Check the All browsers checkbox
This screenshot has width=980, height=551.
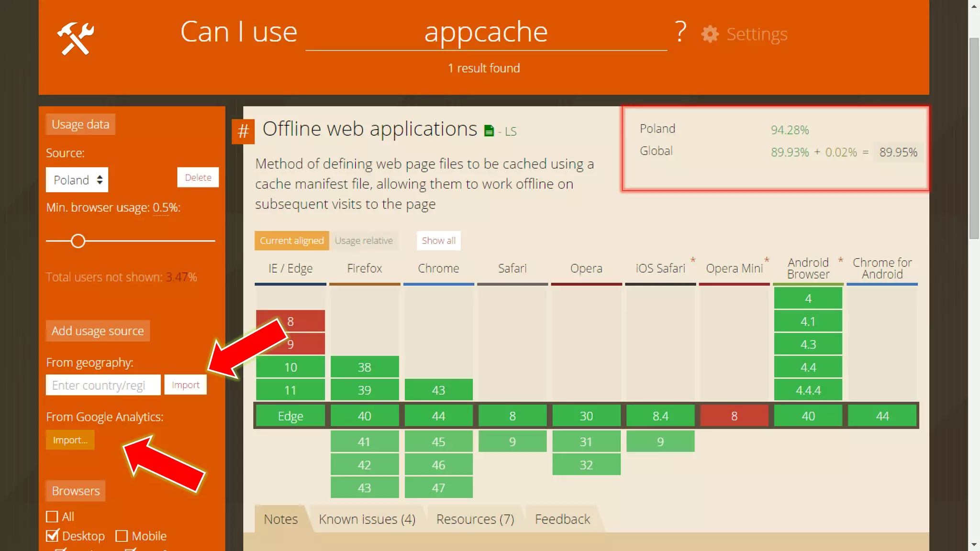click(x=52, y=517)
